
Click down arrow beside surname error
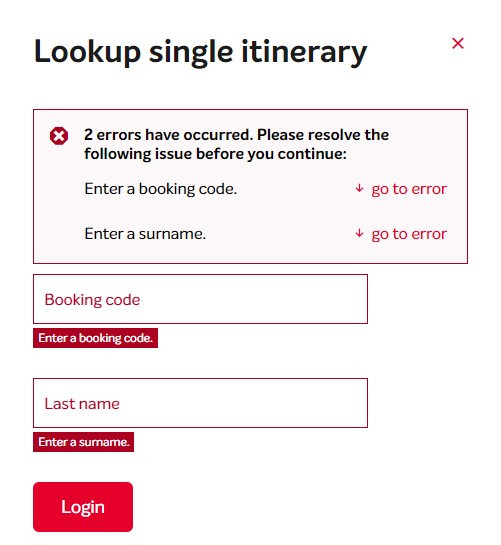pos(359,233)
